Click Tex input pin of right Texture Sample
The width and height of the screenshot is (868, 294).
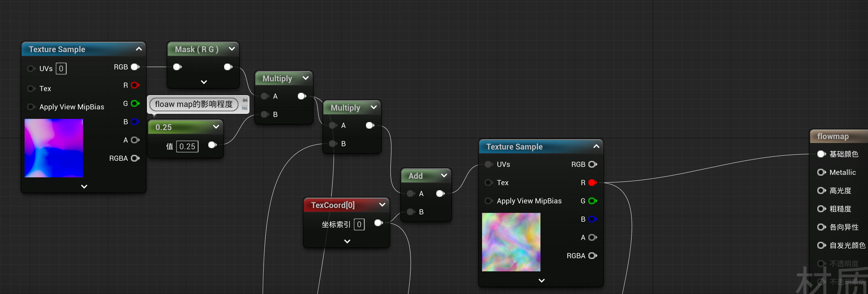click(489, 182)
